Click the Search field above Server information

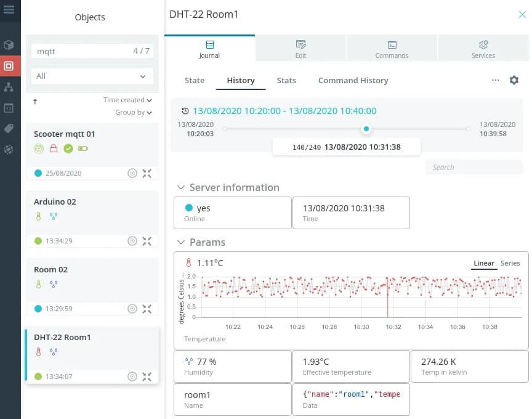click(x=473, y=167)
